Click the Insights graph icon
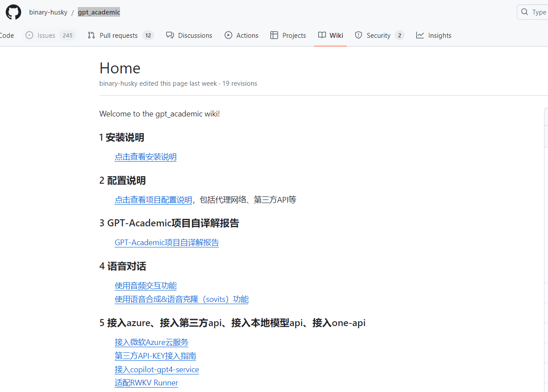Screen dimensions: 548x392 click(x=419, y=35)
